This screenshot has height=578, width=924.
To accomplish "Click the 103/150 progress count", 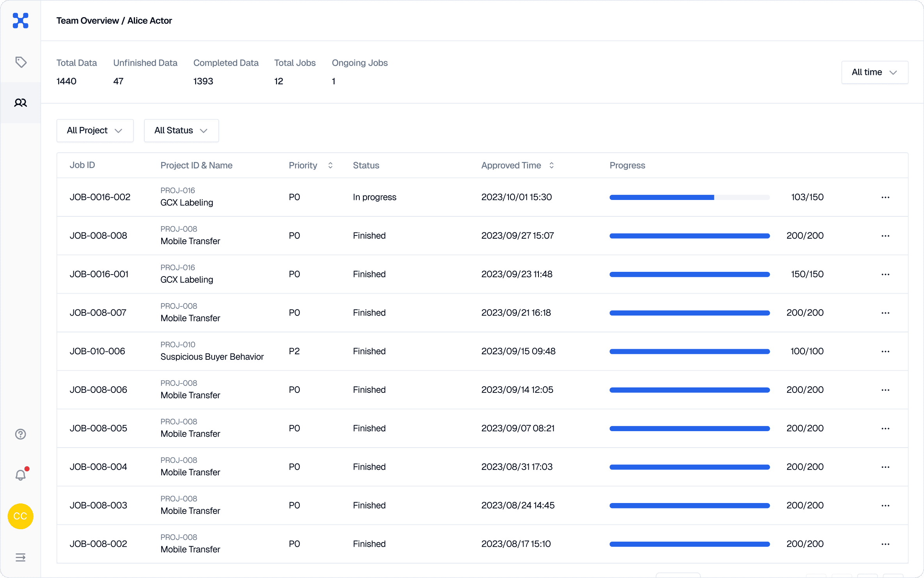I will [x=807, y=197].
